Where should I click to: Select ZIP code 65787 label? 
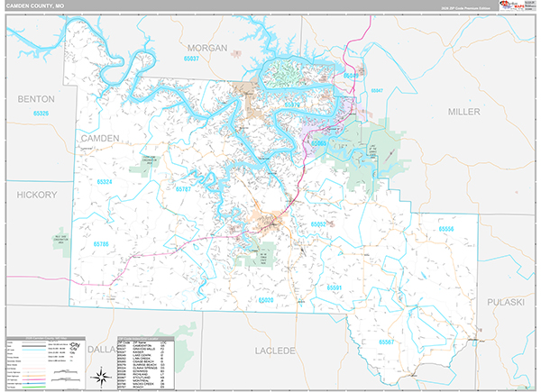tap(183, 189)
